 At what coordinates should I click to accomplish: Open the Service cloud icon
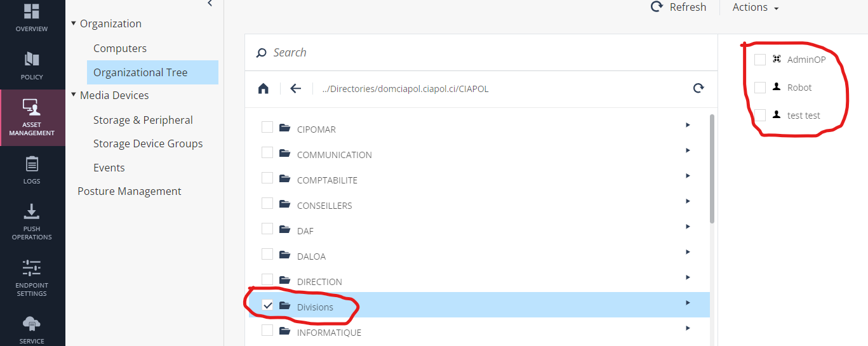coord(32,324)
